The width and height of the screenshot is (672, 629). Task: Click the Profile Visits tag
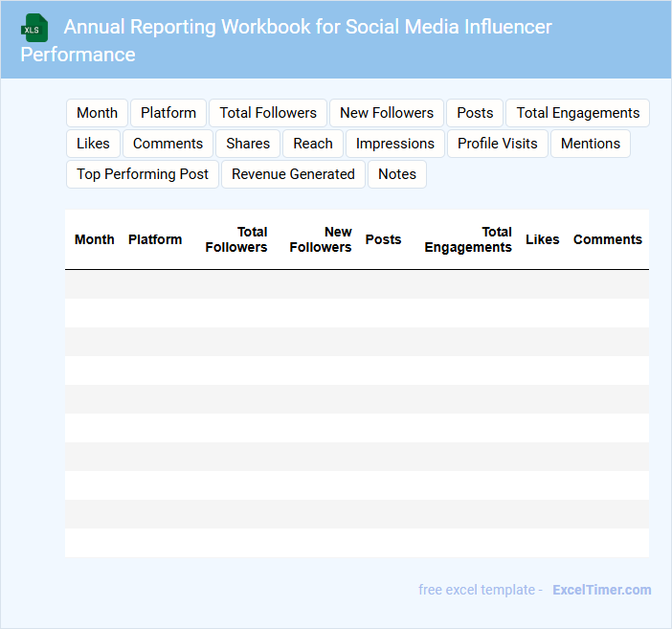point(497,144)
